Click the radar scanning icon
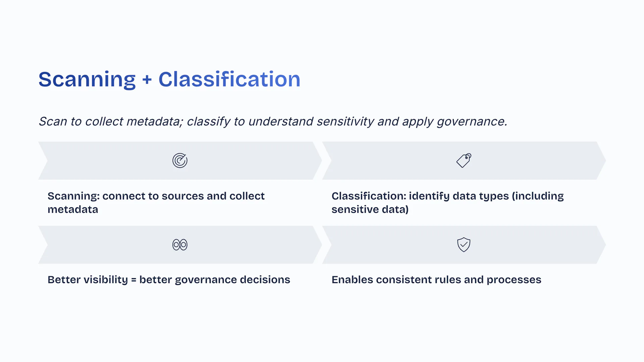Viewport: 644px width, 362px height. (180, 161)
